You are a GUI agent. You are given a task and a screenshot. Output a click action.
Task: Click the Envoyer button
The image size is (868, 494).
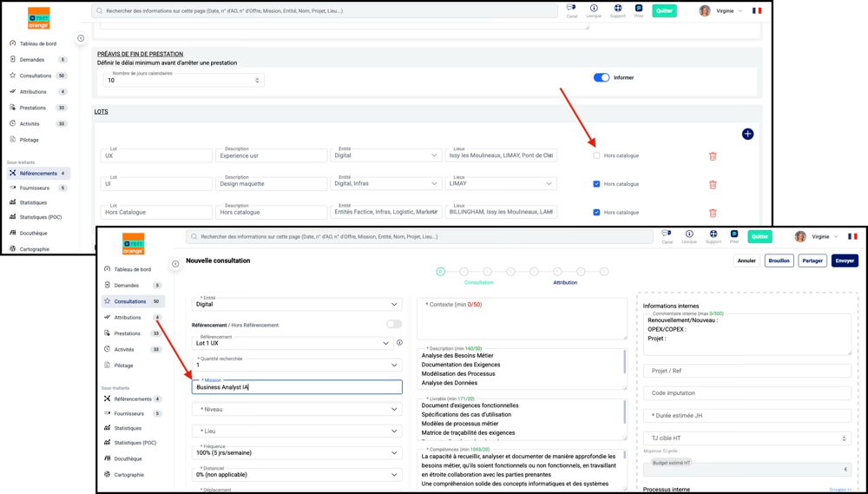[844, 260]
